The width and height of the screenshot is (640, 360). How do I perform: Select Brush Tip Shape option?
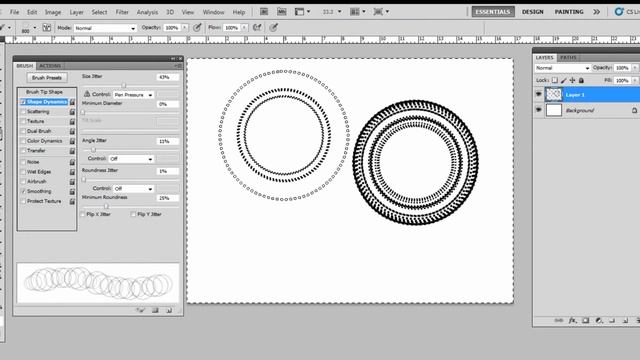click(x=44, y=92)
